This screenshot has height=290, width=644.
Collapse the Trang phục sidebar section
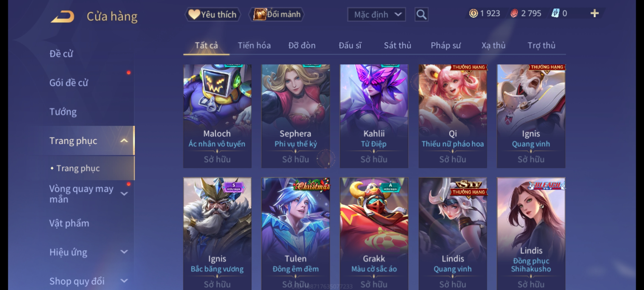click(124, 141)
